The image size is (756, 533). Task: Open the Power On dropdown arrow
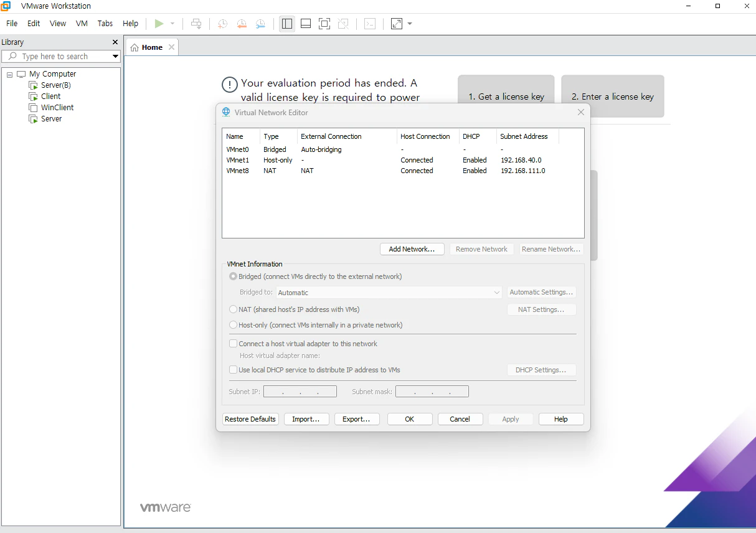pyautogui.click(x=172, y=24)
